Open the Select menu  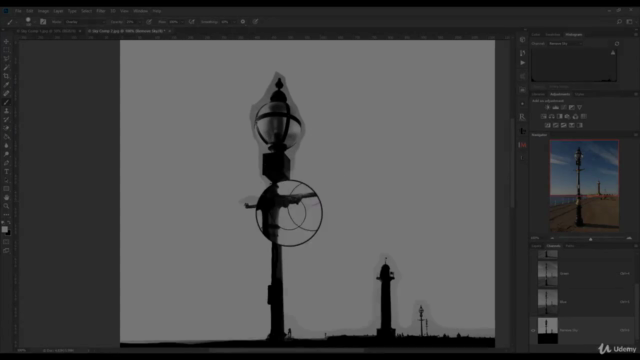86,11
